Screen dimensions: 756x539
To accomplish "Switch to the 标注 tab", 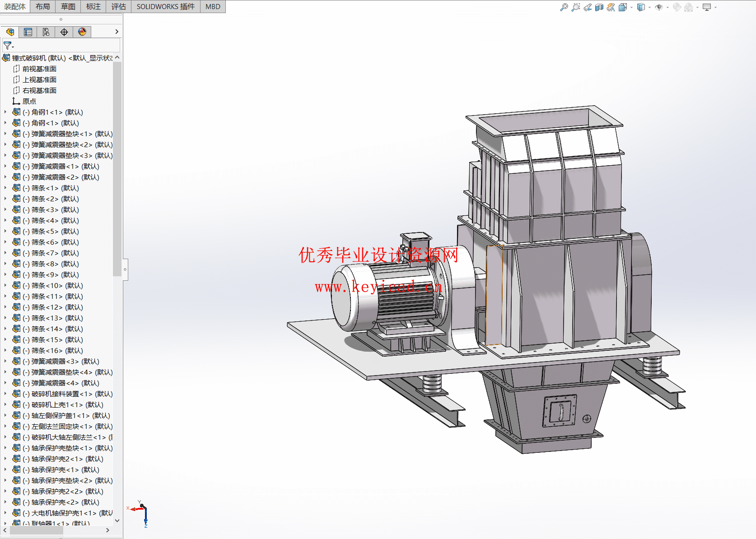I will coord(93,6).
